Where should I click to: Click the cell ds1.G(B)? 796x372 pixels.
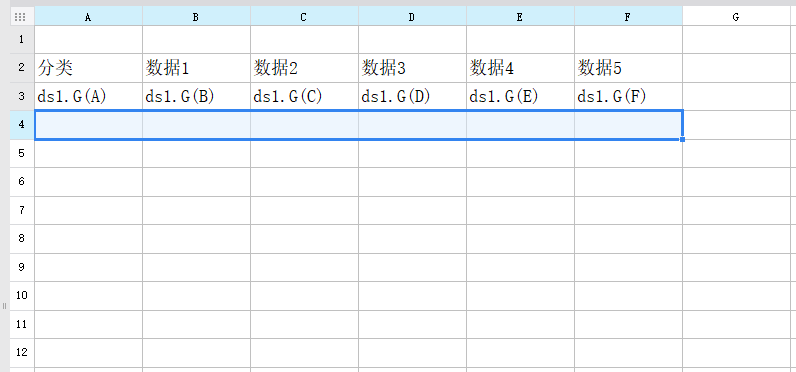pyautogui.click(x=196, y=96)
